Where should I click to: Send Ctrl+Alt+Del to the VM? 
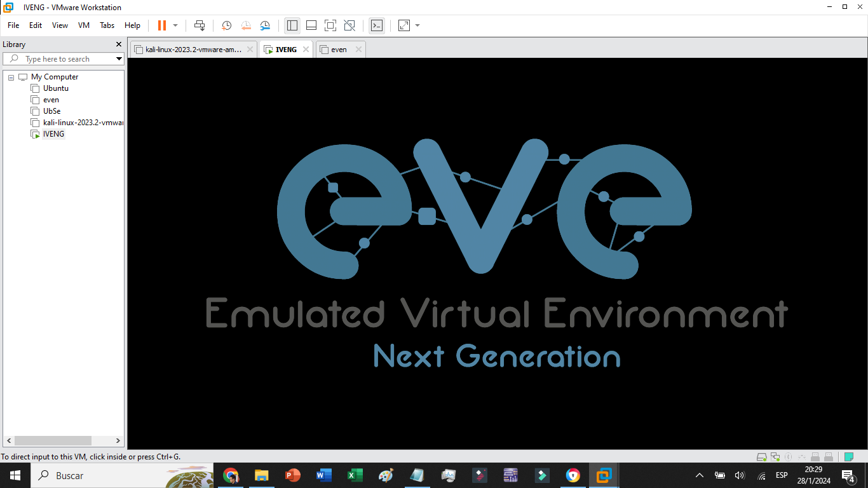coord(200,25)
